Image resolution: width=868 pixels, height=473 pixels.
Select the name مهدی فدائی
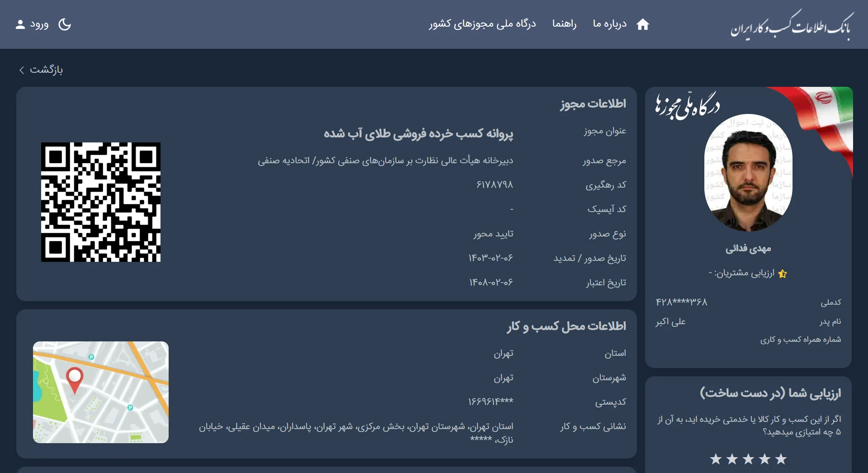click(748, 248)
